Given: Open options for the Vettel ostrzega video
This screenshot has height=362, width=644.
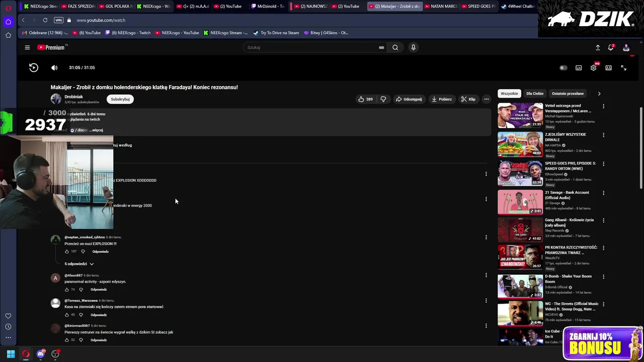Looking at the screenshot, I should coord(603,107).
